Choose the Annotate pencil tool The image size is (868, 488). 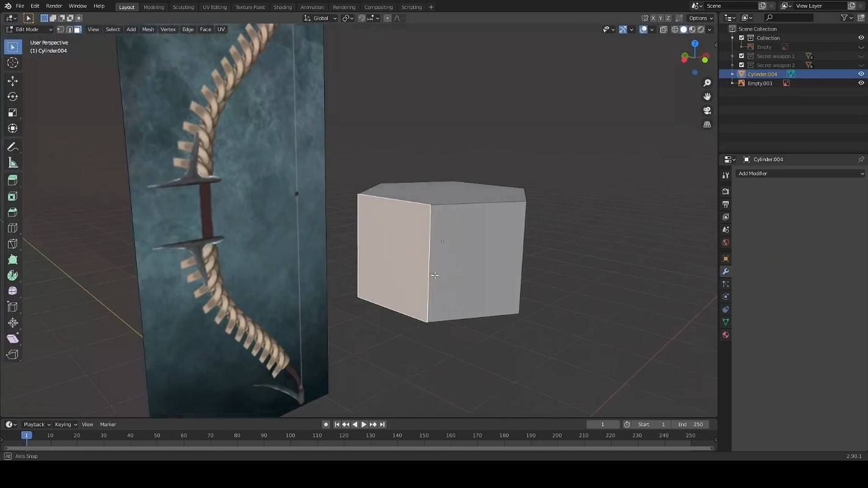[x=12, y=147]
